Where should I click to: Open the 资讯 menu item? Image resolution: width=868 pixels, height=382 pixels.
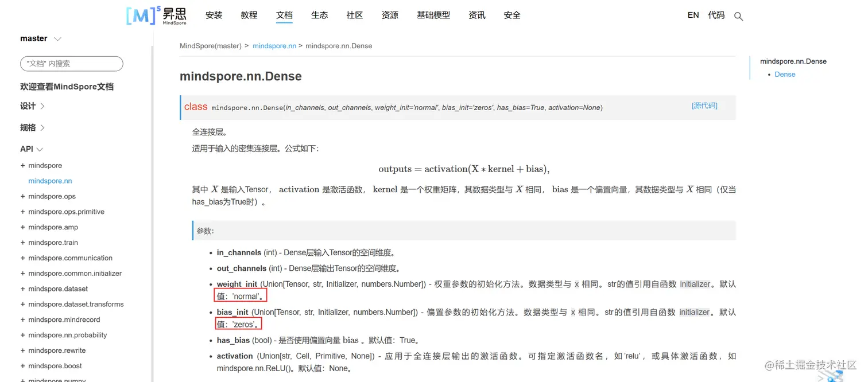coord(477,15)
